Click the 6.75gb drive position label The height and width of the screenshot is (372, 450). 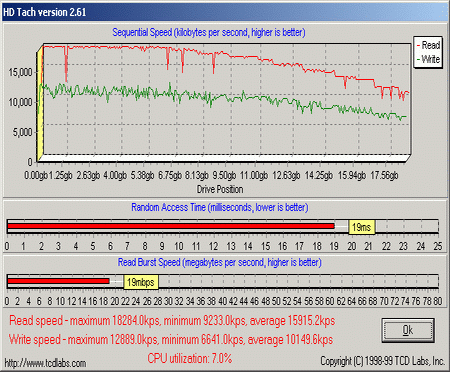point(170,175)
